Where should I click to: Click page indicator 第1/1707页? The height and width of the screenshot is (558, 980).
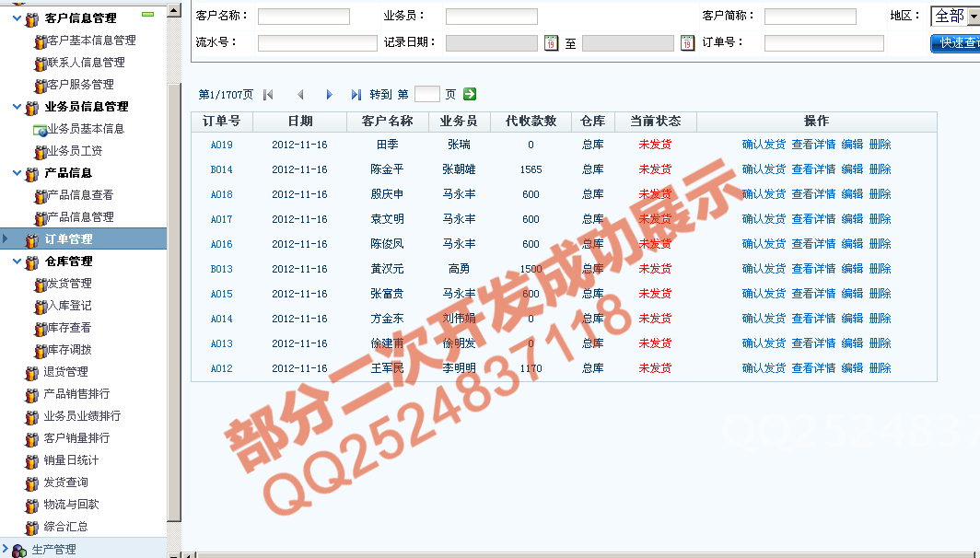pyautogui.click(x=226, y=94)
